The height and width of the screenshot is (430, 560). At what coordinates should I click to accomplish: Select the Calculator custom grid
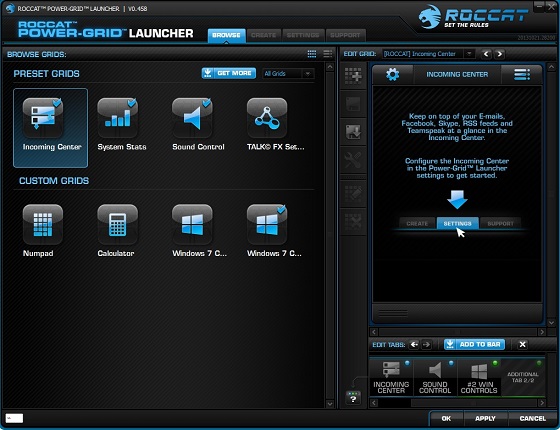(118, 224)
